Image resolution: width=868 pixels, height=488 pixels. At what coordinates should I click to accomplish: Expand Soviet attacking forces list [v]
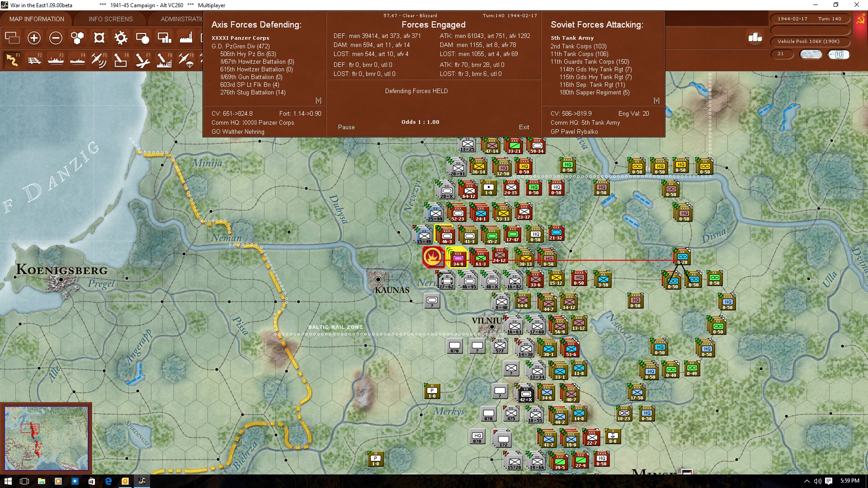coord(656,100)
